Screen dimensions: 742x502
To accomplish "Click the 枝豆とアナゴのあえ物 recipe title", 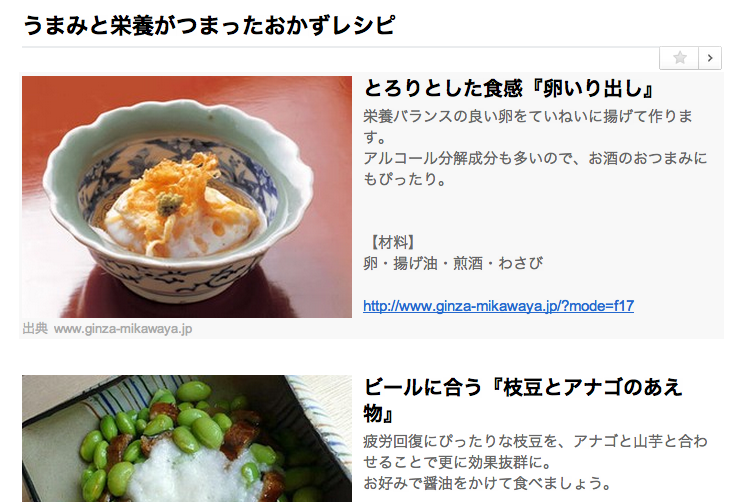I will [522, 400].
